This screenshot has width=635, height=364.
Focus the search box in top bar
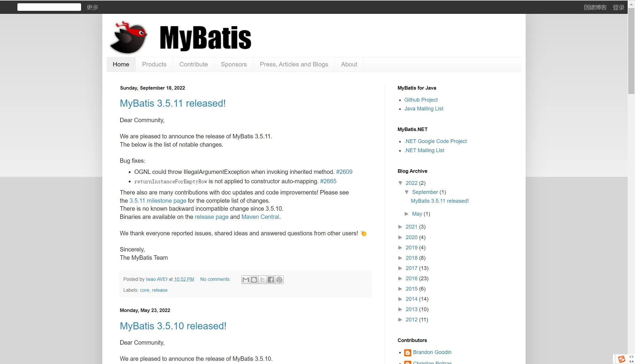pyautogui.click(x=49, y=7)
